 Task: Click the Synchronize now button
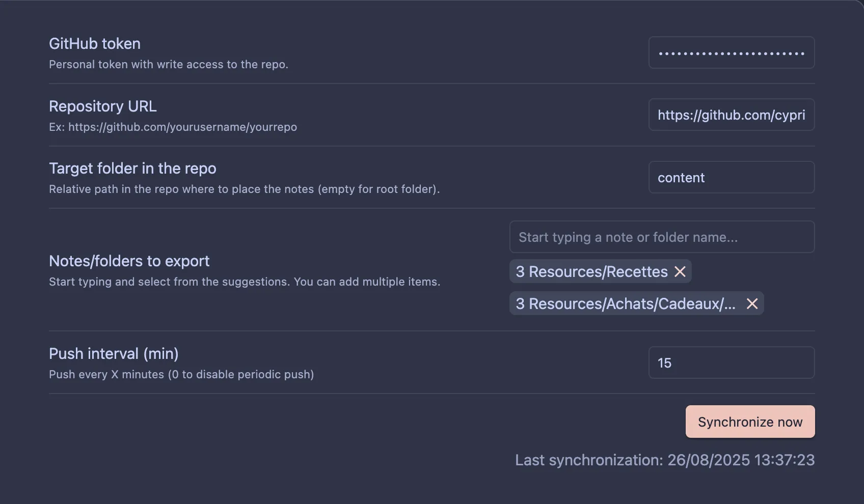[749, 422]
